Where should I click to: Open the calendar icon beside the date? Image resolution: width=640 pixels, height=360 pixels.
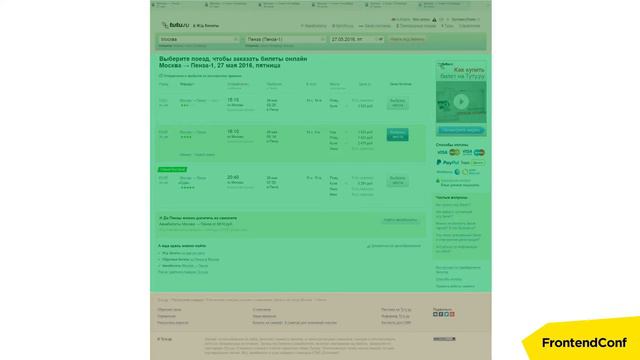[x=380, y=39]
